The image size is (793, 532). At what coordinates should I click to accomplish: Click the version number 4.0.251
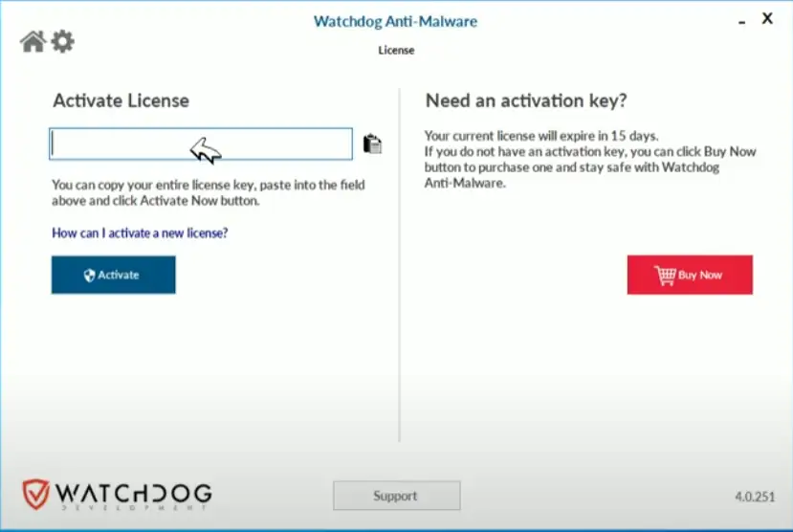tap(755, 497)
